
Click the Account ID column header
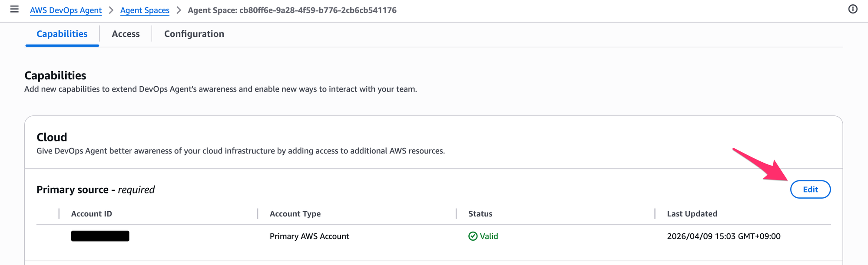tap(92, 214)
